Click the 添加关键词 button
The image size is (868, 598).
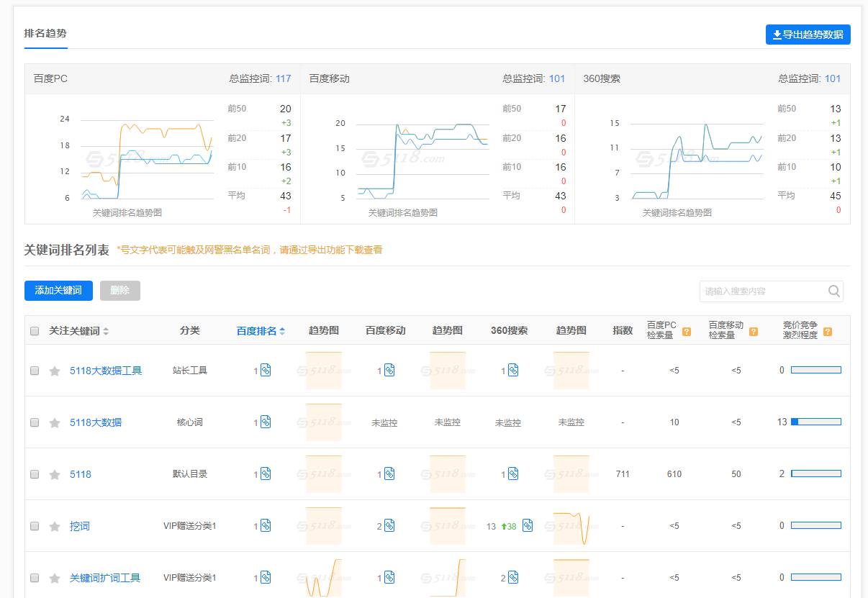click(x=58, y=291)
